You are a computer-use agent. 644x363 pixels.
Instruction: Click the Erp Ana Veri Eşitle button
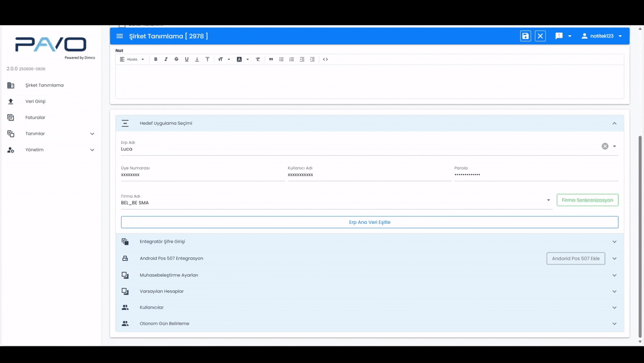tap(370, 222)
